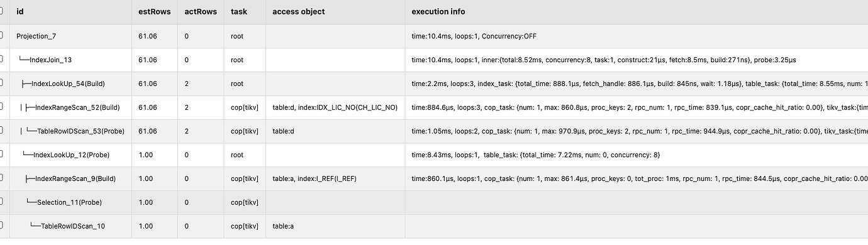
Task: Select the IndexJoin_13 tree node
Action: click(49, 60)
